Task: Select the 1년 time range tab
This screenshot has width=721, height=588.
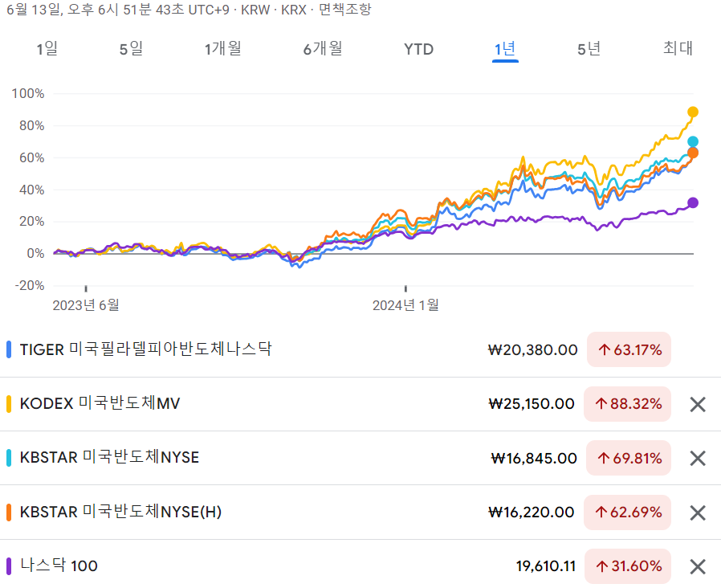Action: click(x=505, y=49)
